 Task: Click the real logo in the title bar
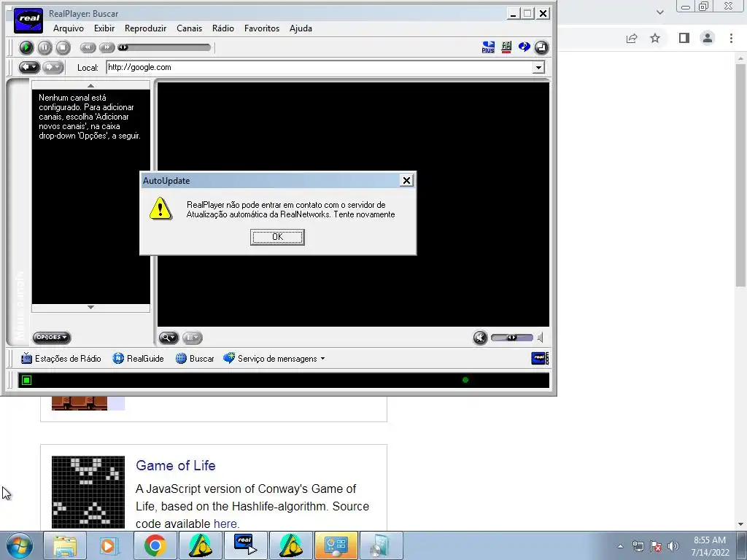pyautogui.click(x=28, y=20)
